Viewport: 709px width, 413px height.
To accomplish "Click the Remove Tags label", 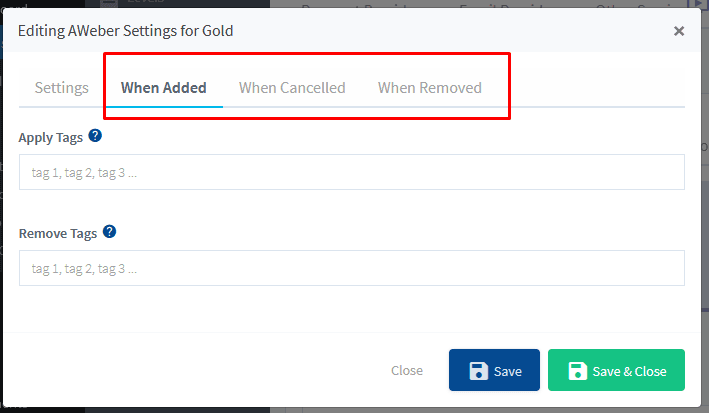I will [58, 233].
